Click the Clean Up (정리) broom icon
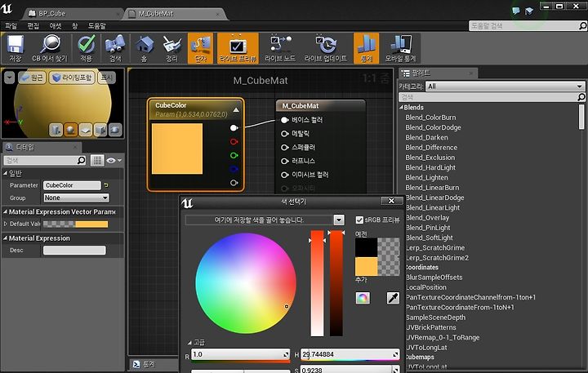 click(x=171, y=48)
